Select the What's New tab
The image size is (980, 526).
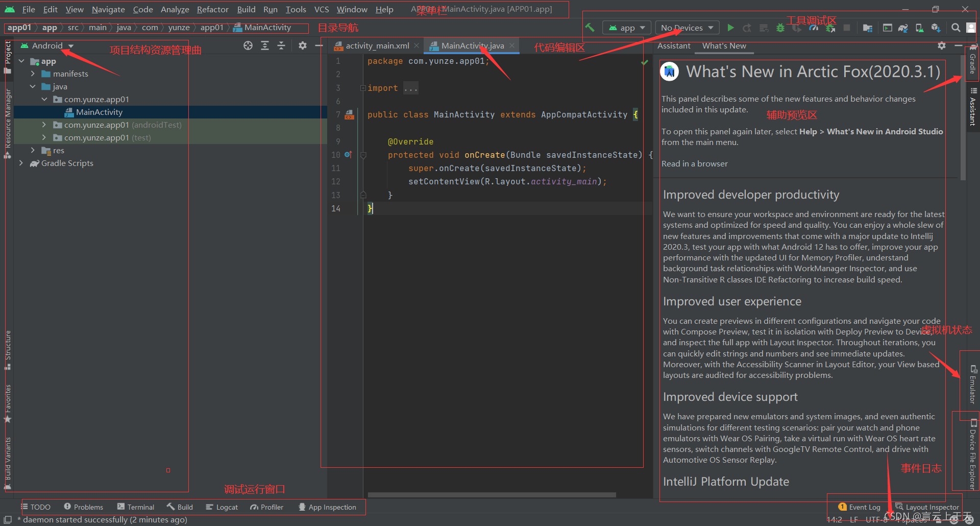click(x=724, y=45)
